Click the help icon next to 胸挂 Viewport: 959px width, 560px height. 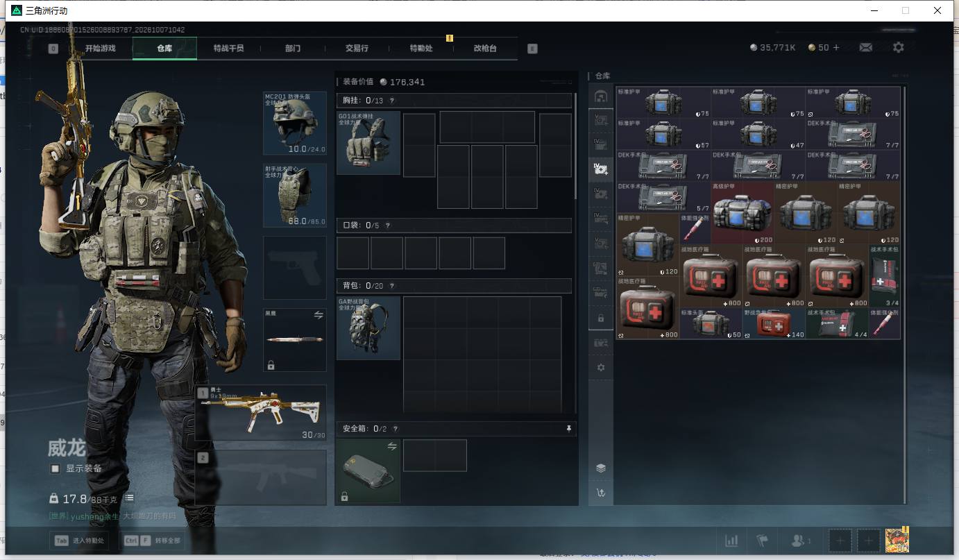click(x=392, y=101)
